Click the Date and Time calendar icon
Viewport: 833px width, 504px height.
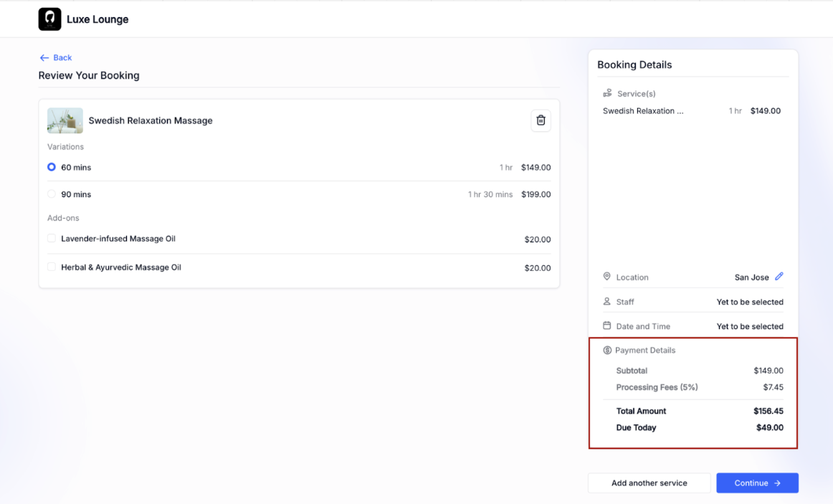pyautogui.click(x=606, y=325)
